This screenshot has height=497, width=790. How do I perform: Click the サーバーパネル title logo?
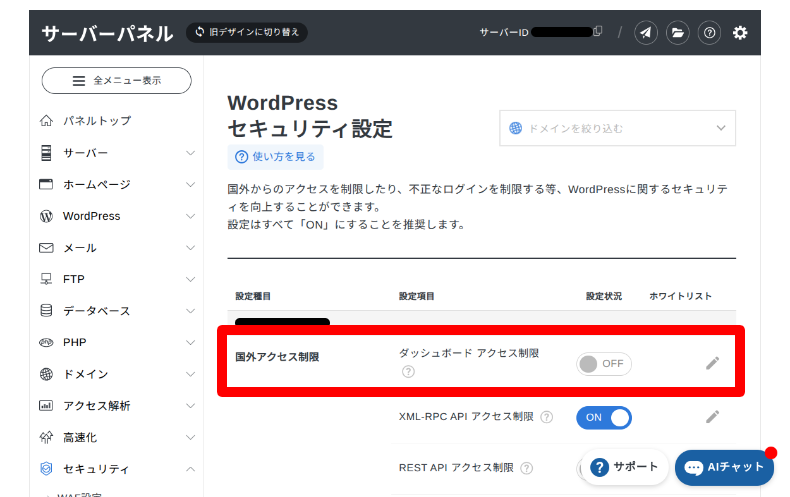click(x=107, y=34)
